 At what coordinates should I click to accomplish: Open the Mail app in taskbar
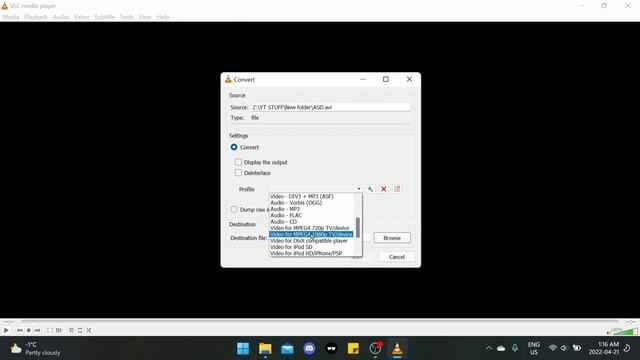point(287,349)
